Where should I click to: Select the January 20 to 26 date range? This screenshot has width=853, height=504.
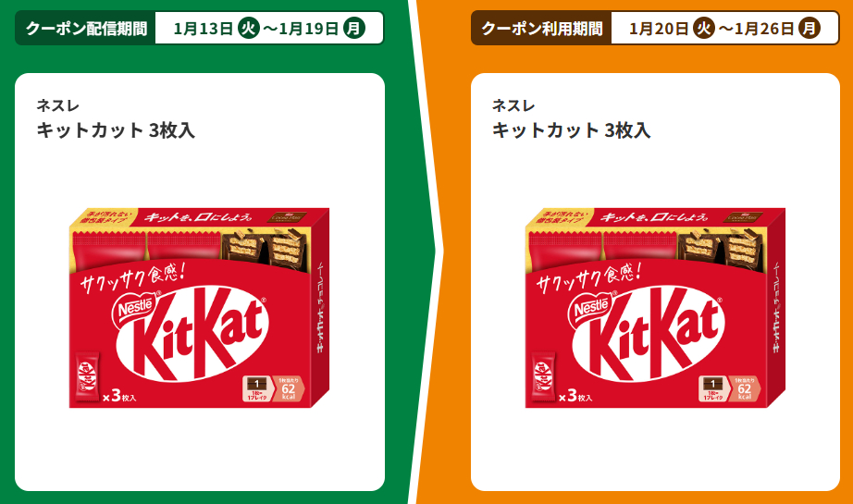pyautogui.click(x=725, y=29)
